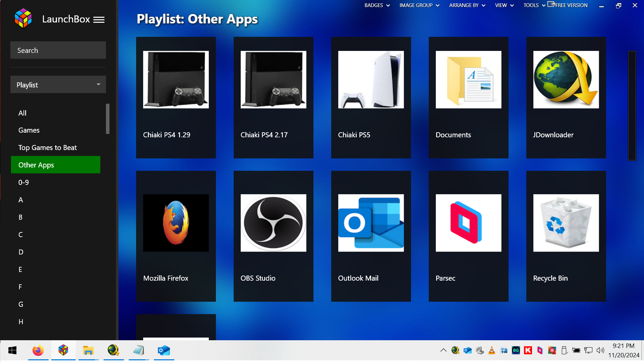Open the LaunchBox hamburger menu
Viewport: 644px width, 363px height.
coord(99,20)
